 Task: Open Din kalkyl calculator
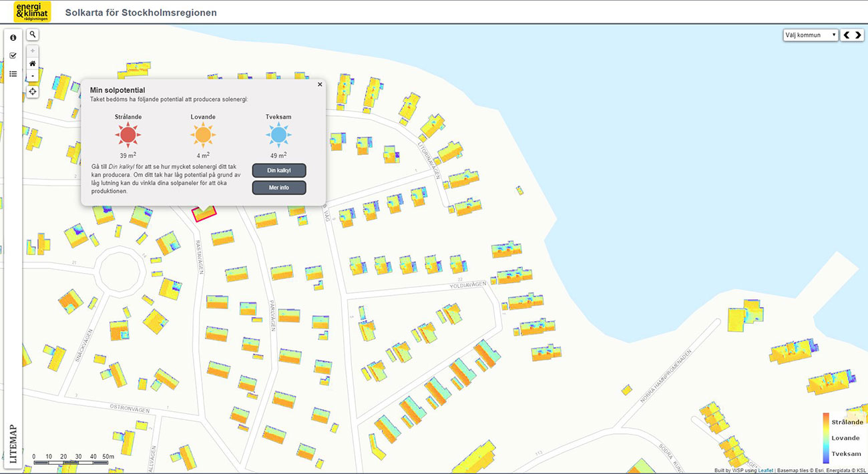279,170
